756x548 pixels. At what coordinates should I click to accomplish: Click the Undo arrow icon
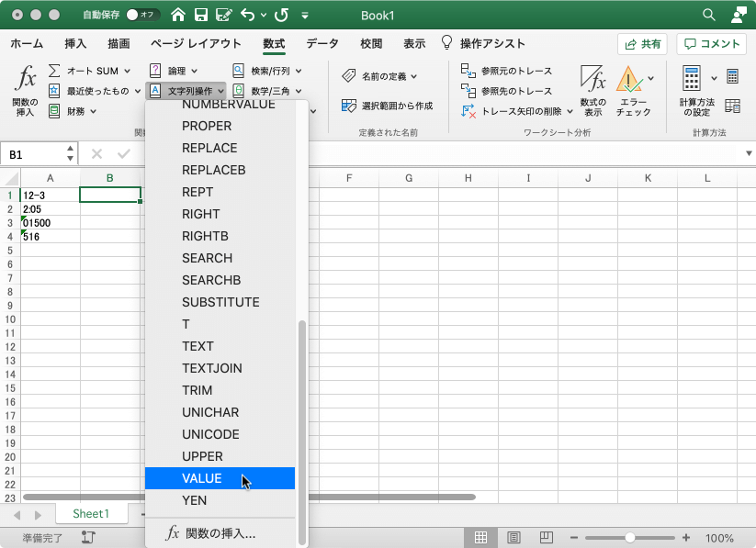248,15
